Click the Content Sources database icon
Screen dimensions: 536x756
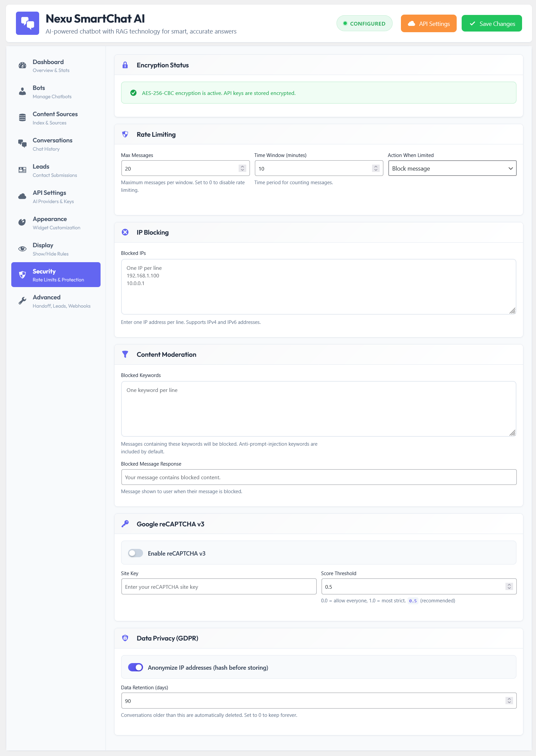(22, 118)
